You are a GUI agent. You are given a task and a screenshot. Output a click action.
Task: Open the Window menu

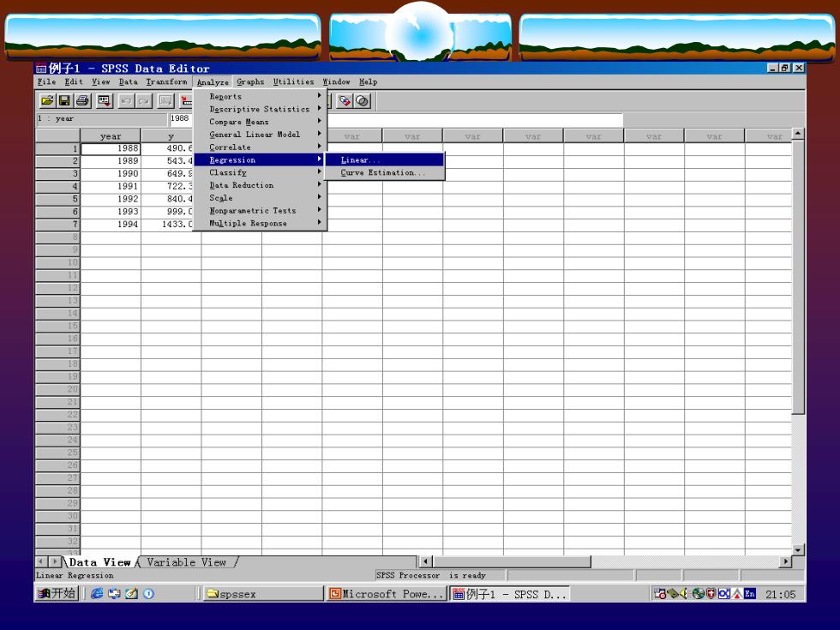pos(336,82)
